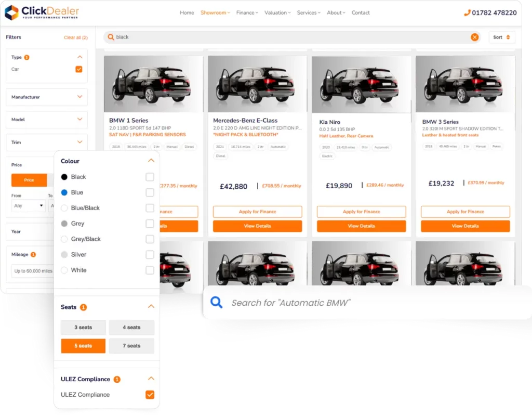Click the blue magnifier in the Automatic BMW search

pos(217,302)
